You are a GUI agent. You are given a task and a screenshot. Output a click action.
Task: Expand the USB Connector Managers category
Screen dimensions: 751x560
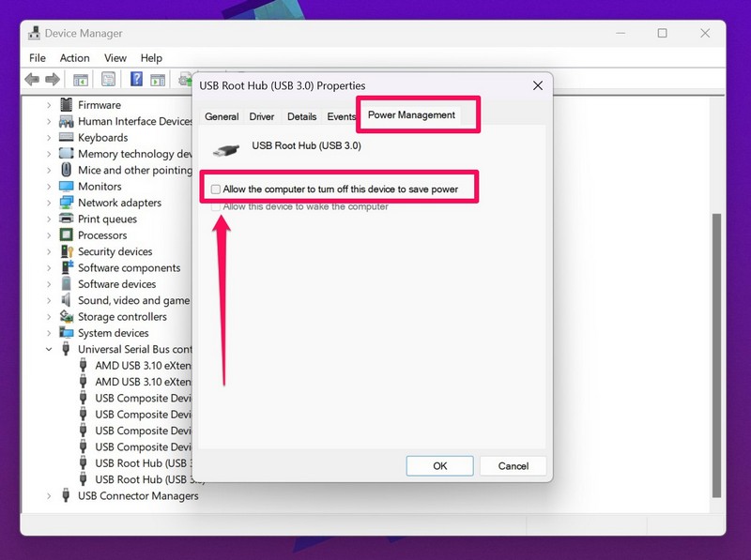coord(49,496)
